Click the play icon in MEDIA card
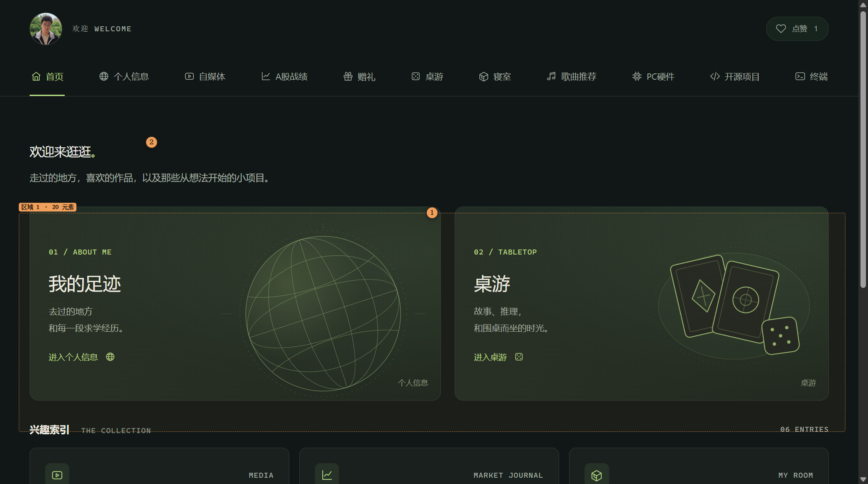The image size is (868, 484). [x=57, y=475]
